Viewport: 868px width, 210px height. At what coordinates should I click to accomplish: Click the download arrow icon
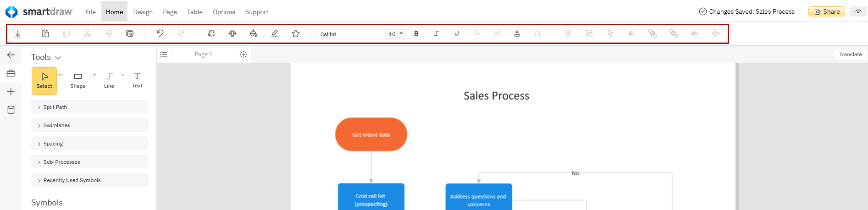click(18, 33)
